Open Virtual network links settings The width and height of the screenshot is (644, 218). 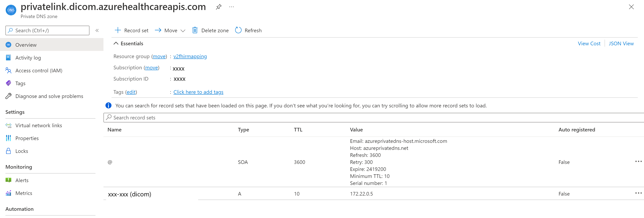point(38,125)
